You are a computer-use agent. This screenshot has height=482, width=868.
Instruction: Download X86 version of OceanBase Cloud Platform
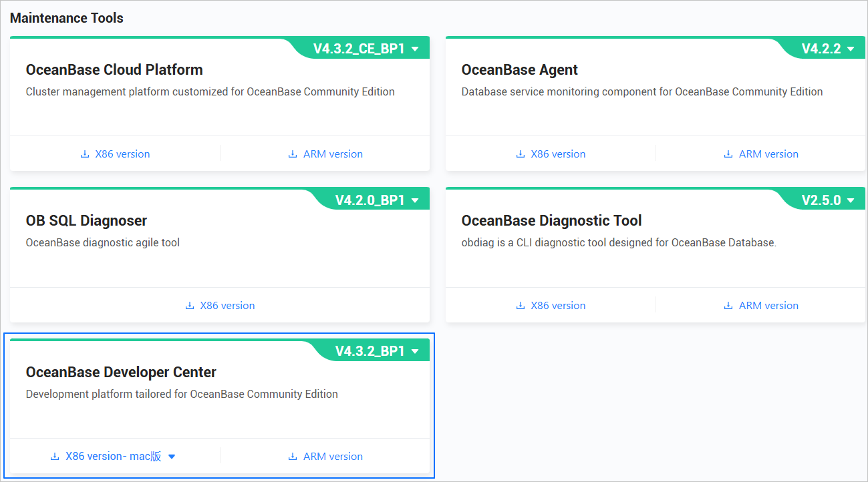122,154
